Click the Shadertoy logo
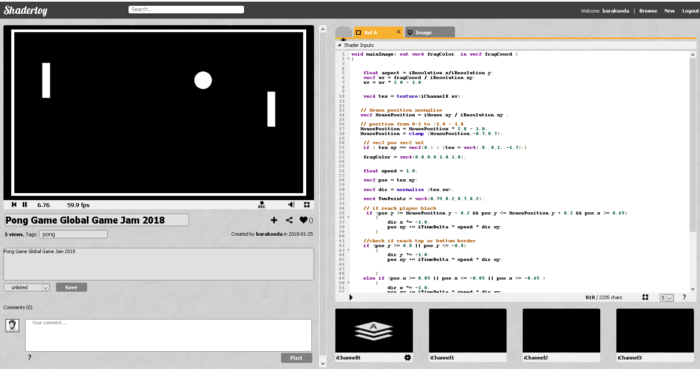The height and width of the screenshot is (369, 700). point(25,10)
